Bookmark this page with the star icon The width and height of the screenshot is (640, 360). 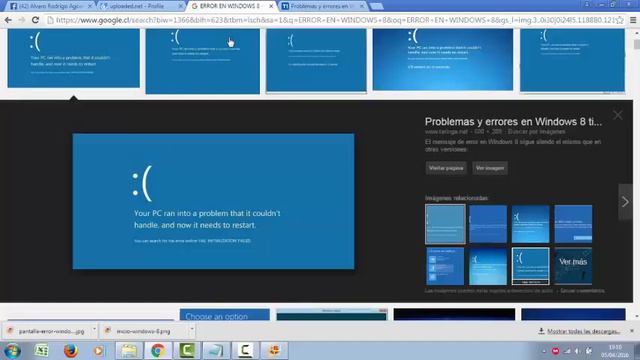point(620,20)
